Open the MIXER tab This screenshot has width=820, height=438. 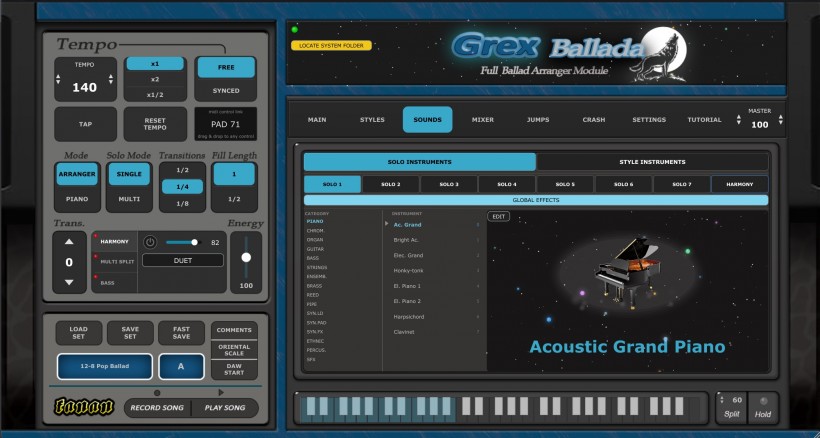[483, 120]
